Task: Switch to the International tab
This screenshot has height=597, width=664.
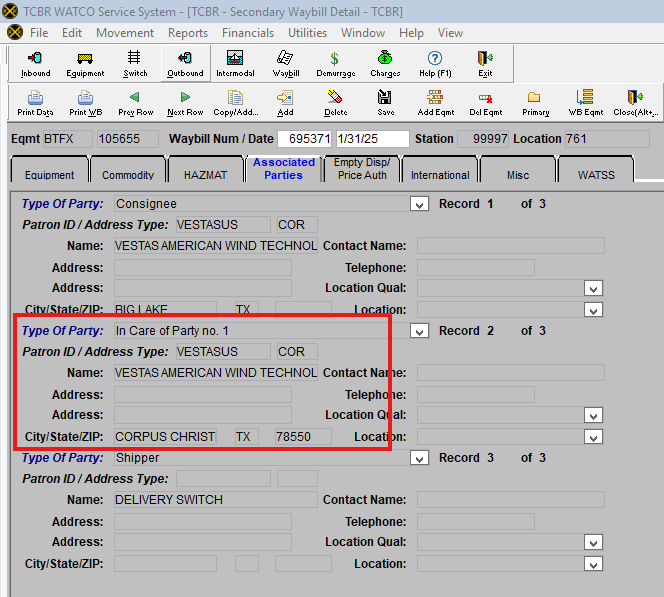Action: coord(440,169)
